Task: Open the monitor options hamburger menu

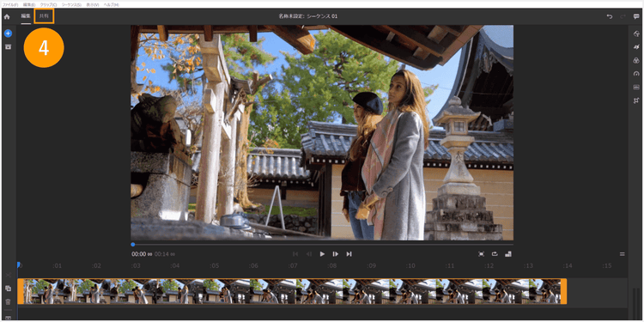Action: point(623,254)
